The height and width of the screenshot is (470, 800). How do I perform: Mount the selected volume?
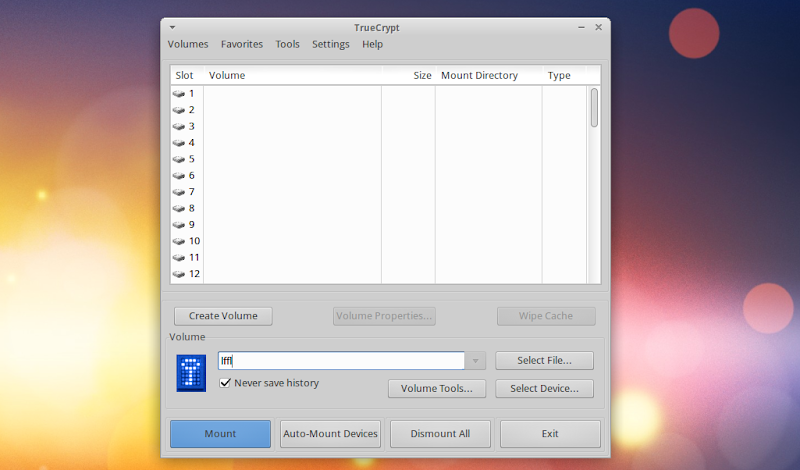point(220,434)
